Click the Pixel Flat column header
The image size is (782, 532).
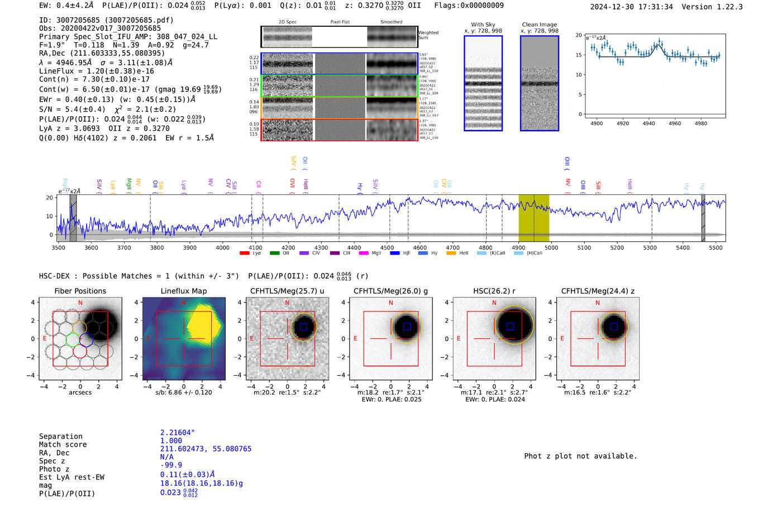click(340, 22)
